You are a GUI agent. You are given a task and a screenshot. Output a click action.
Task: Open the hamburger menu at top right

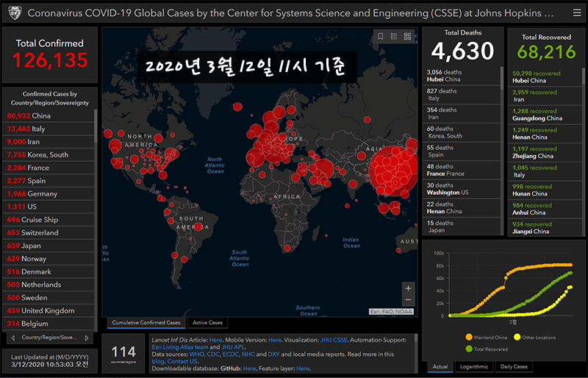coord(577,13)
